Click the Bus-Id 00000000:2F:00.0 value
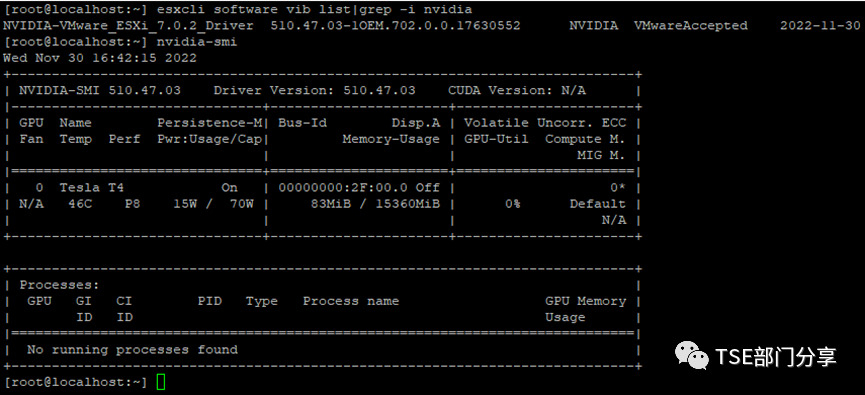 click(343, 188)
